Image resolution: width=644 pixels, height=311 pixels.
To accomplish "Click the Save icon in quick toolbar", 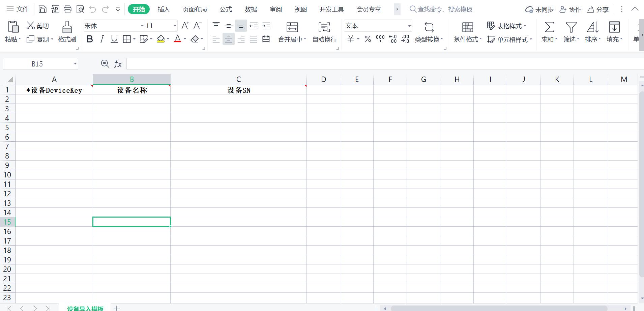I will pyautogui.click(x=42, y=9).
